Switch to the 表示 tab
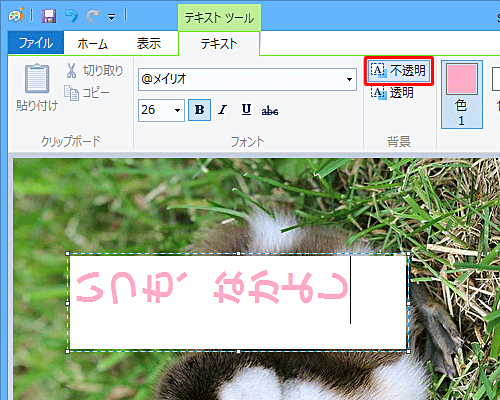The width and height of the screenshot is (500, 400). pos(149,43)
